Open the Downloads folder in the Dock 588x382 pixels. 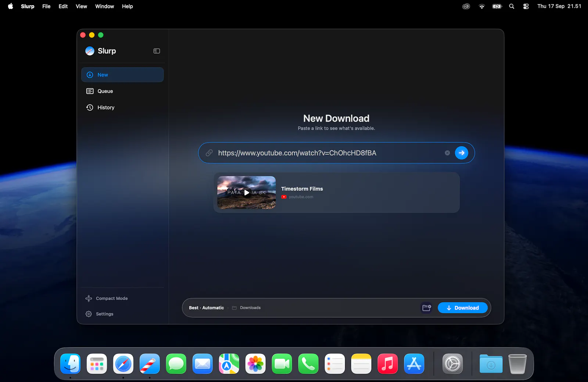pyautogui.click(x=491, y=364)
